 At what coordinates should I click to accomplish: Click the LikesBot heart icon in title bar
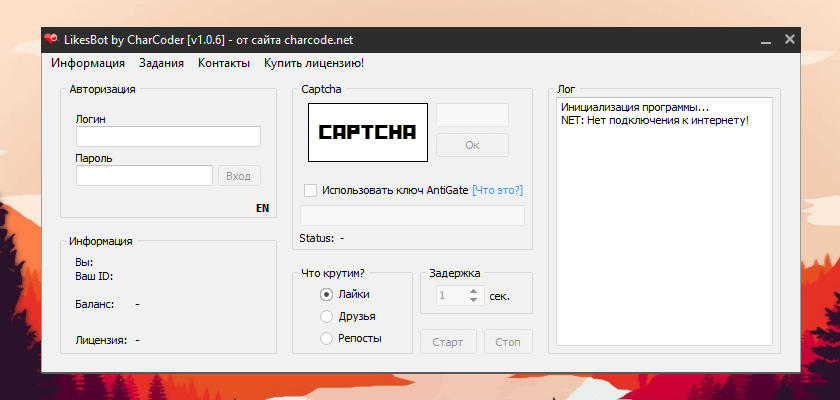click(x=50, y=40)
